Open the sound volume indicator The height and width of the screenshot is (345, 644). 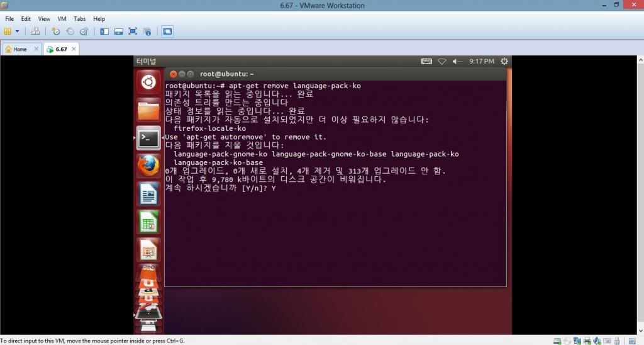pos(457,61)
